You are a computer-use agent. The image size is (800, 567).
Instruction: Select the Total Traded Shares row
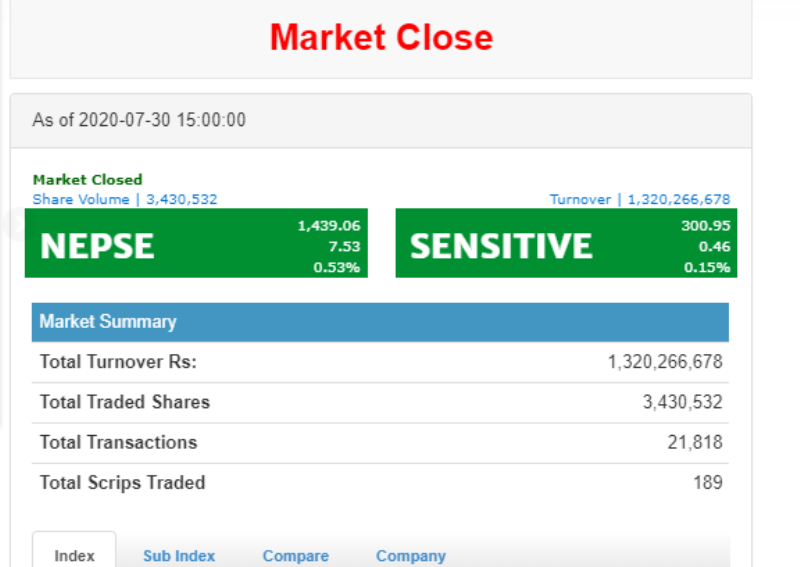pos(380,402)
